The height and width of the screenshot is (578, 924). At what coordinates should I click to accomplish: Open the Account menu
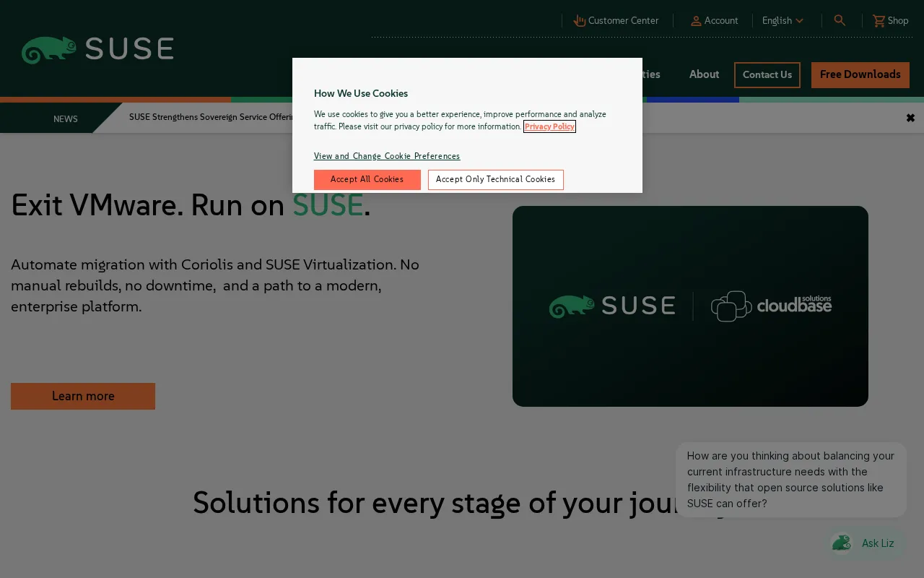click(714, 21)
